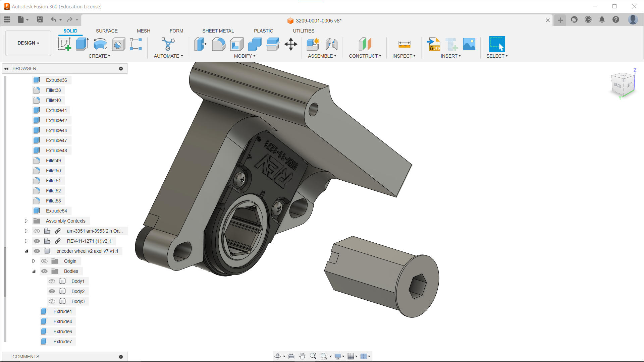644x362 pixels.
Task: Click the Fillet tool in Modify
Action: 218,44
